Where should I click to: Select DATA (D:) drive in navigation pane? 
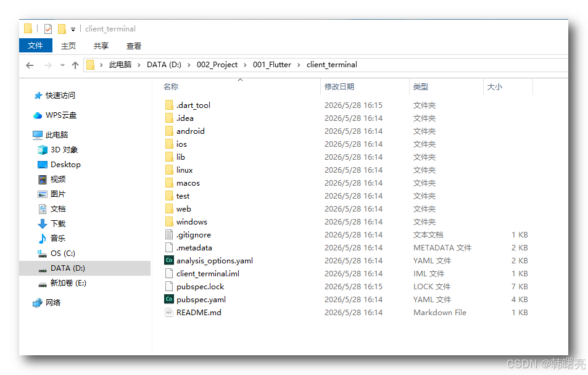click(85, 268)
